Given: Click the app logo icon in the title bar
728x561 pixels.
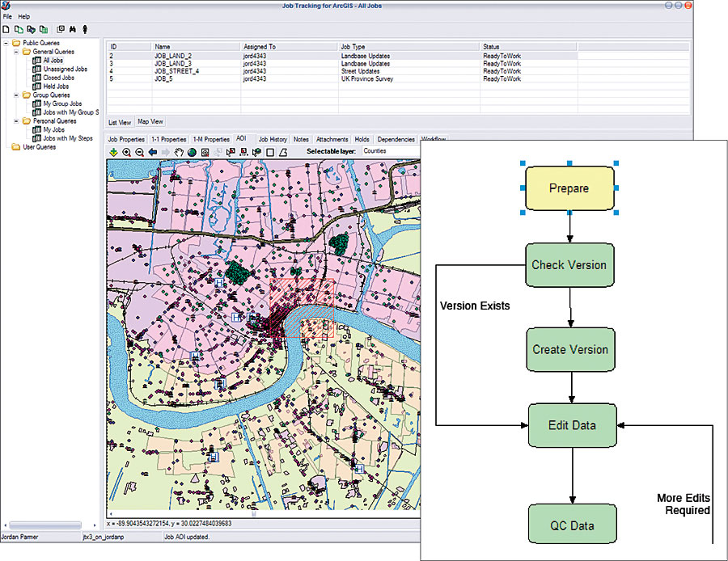Looking at the screenshot, I should 6,6.
